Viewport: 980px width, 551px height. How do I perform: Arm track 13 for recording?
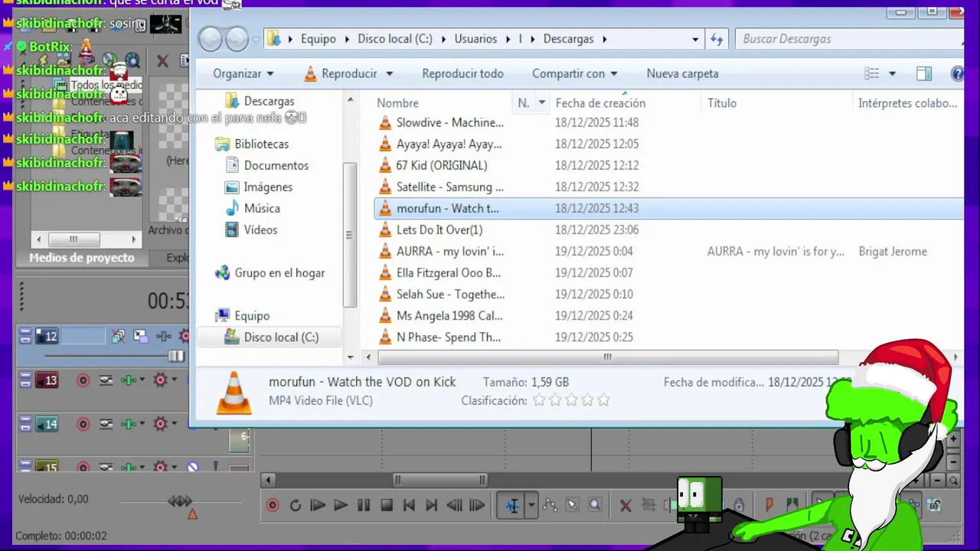click(x=83, y=380)
